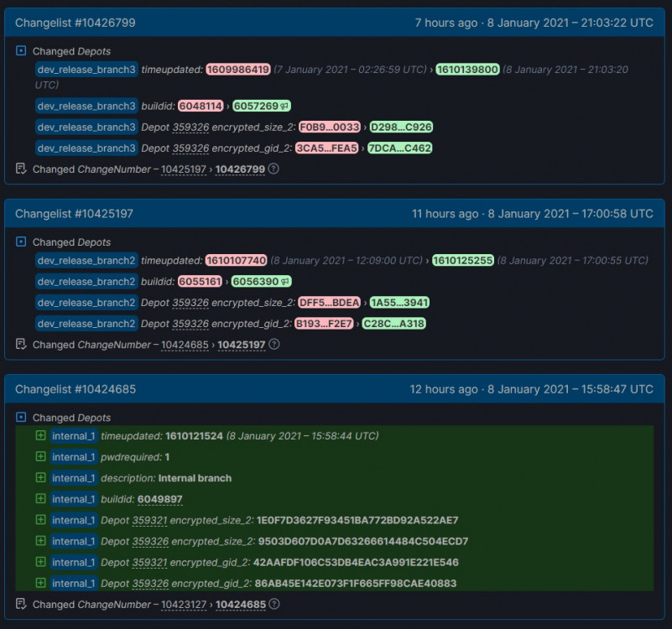Open bold change number 10426799 link

(240, 169)
